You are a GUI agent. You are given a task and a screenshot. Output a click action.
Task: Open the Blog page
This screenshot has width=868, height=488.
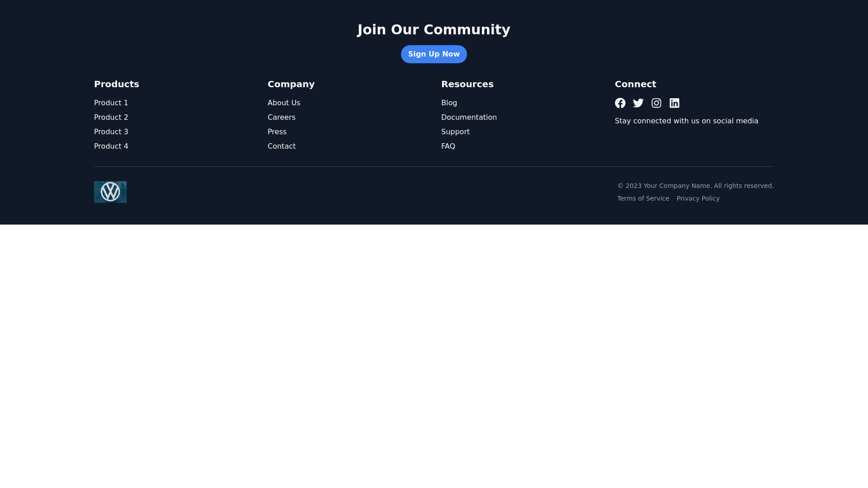coord(449,103)
